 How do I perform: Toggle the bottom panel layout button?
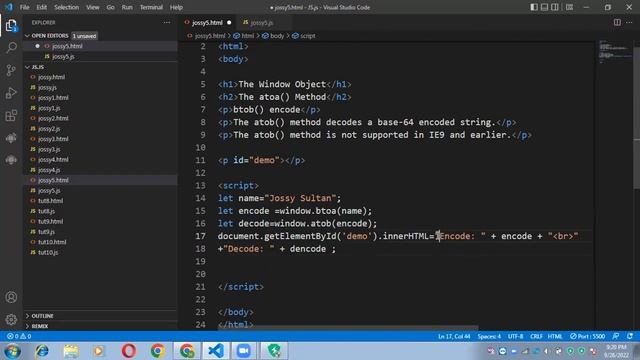(x=544, y=7)
